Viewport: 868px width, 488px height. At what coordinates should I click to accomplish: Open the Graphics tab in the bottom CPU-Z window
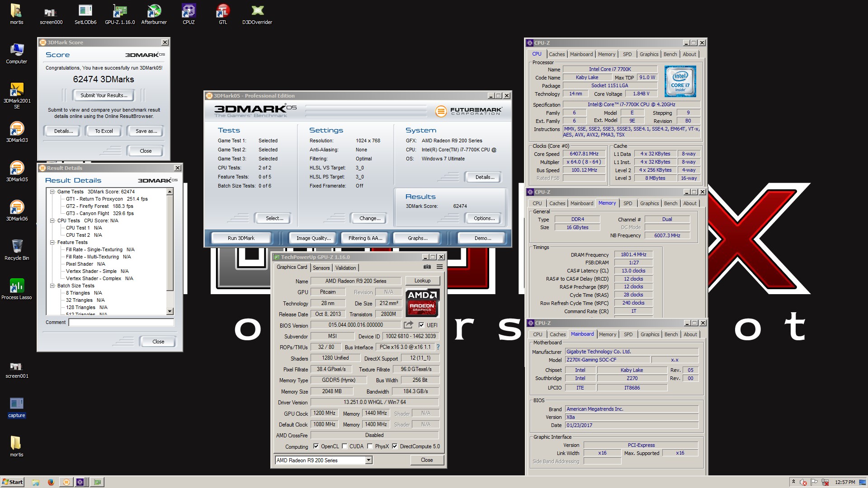click(650, 334)
